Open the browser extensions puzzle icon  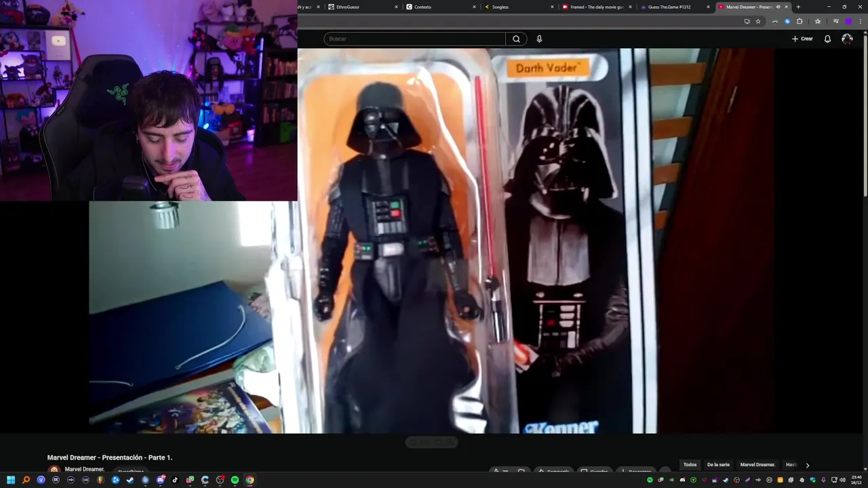(800, 21)
